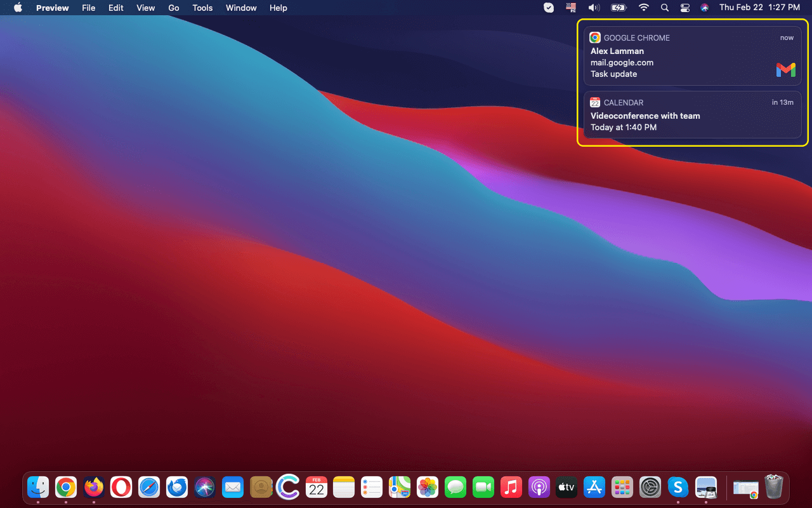812x508 pixels.
Task: Open the Videoconference with team notification
Action: (691, 115)
